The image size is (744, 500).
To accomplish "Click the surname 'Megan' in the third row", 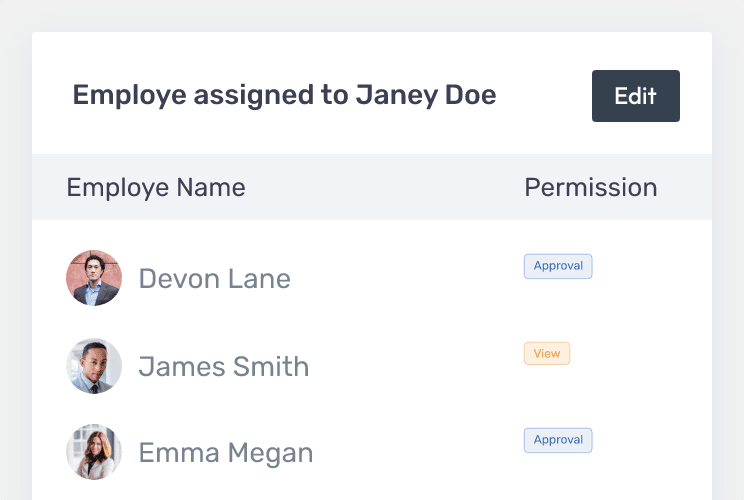I will point(270,454).
